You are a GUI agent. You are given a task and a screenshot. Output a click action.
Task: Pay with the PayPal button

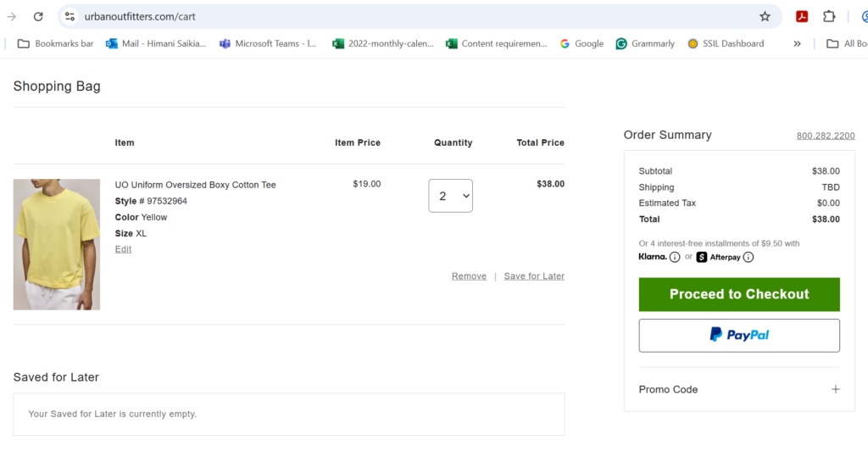(739, 335)
